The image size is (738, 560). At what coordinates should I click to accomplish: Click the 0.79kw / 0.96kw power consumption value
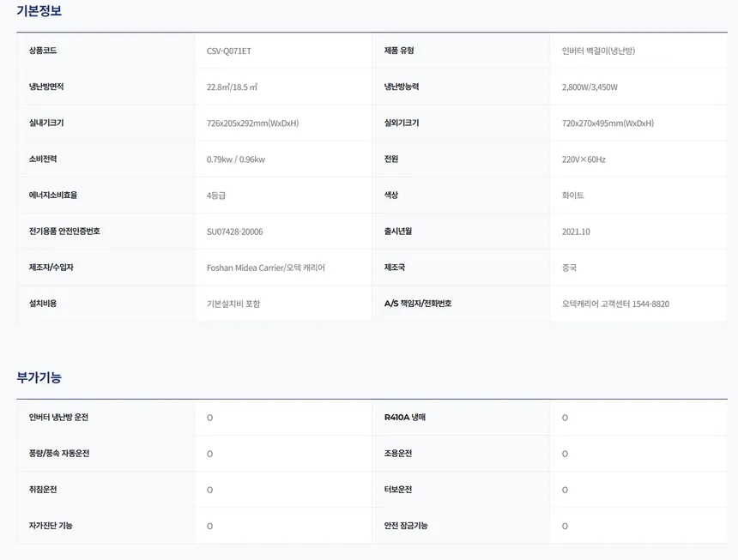point(236,160)
